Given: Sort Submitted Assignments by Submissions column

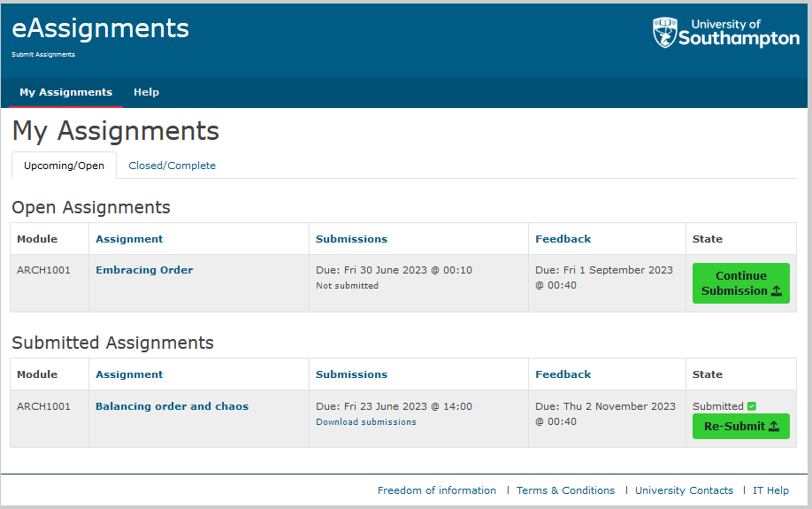Looking at the screenshot, I should point(352,374).
